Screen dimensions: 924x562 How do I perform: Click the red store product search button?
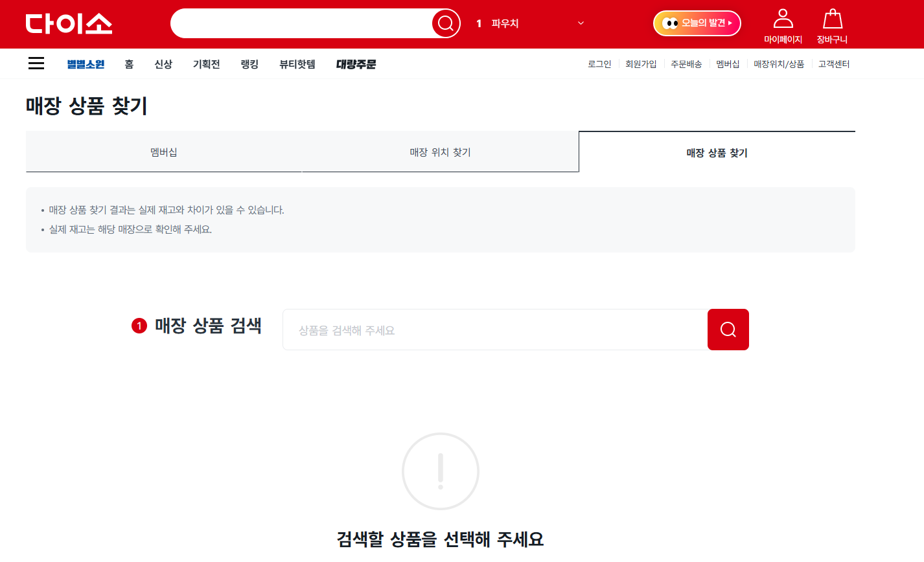coord(728,329)
